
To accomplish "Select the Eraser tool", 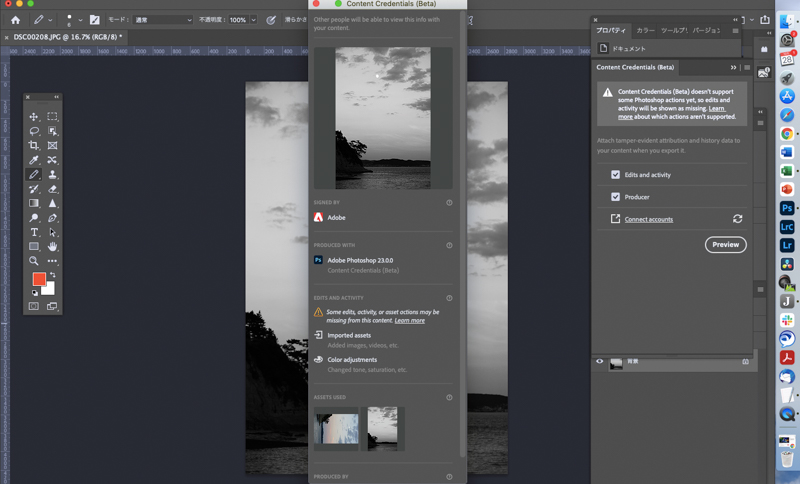I will click(52, 189).
